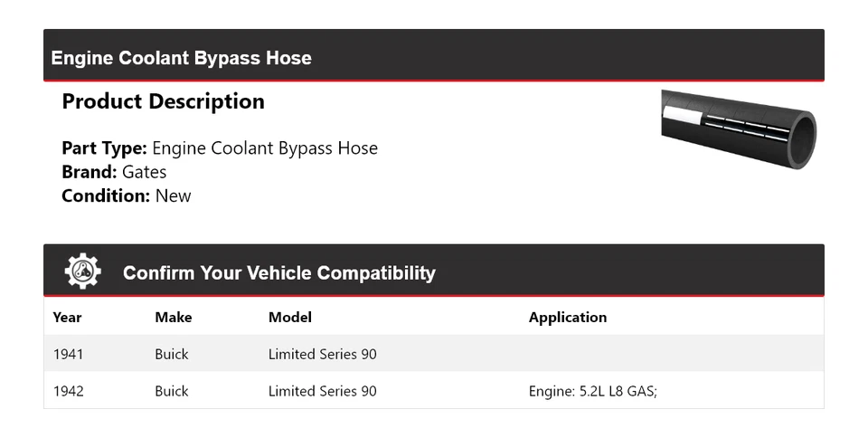This screenshot has width=868, height=438.
Task: Click the Make column header
Action: pyautogui.click(x=173, y=317)
